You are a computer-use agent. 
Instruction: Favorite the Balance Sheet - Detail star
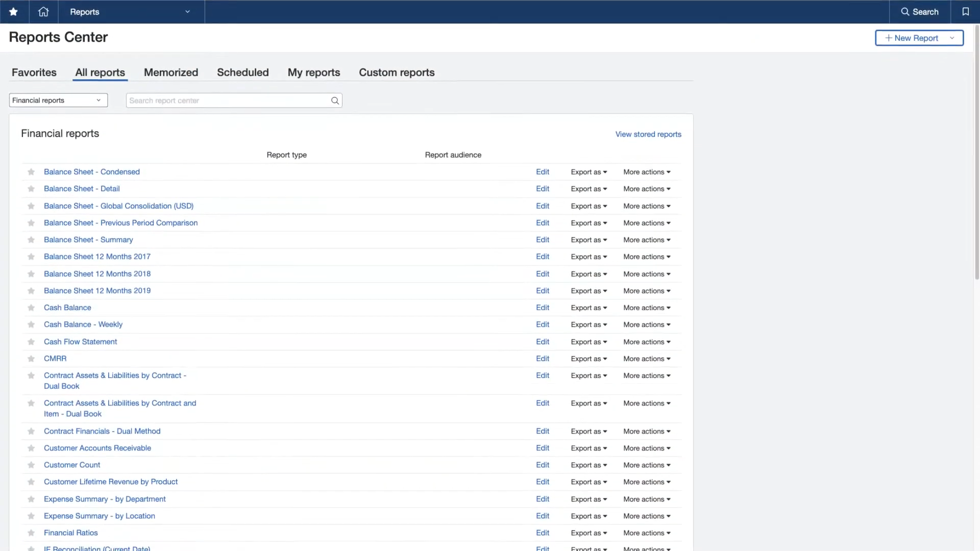tap(31, 189)
